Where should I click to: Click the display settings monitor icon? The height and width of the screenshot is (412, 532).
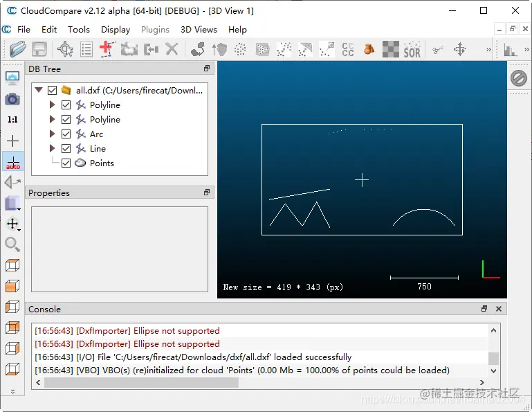click(x=12, y=78)
